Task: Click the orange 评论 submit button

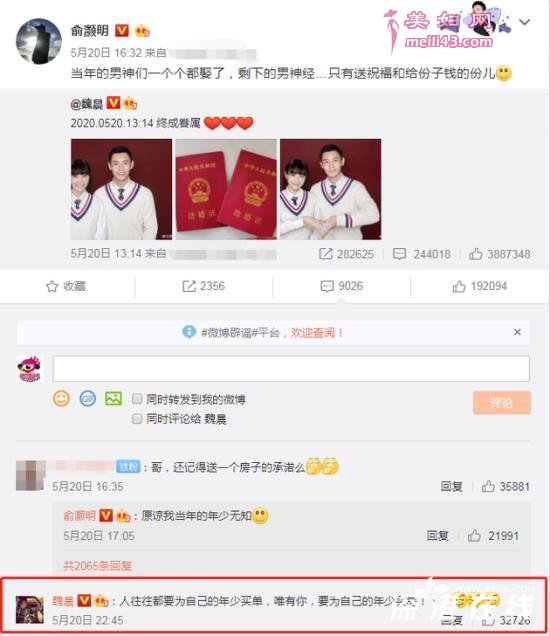Action: (x=501, y=403)
